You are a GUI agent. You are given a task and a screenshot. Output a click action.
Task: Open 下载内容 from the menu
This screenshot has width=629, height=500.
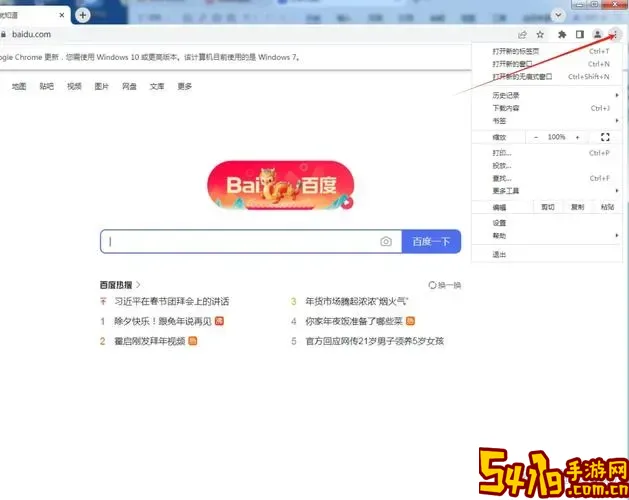click(x=547, y=108)
